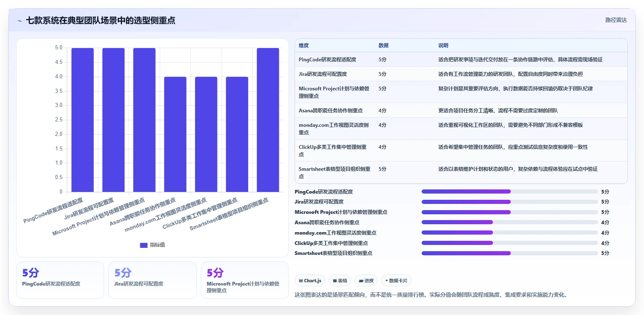The width and height of the screenshot is (644, 315).
Task: Click the monday.com chart bar
Action: click(206, 134)
